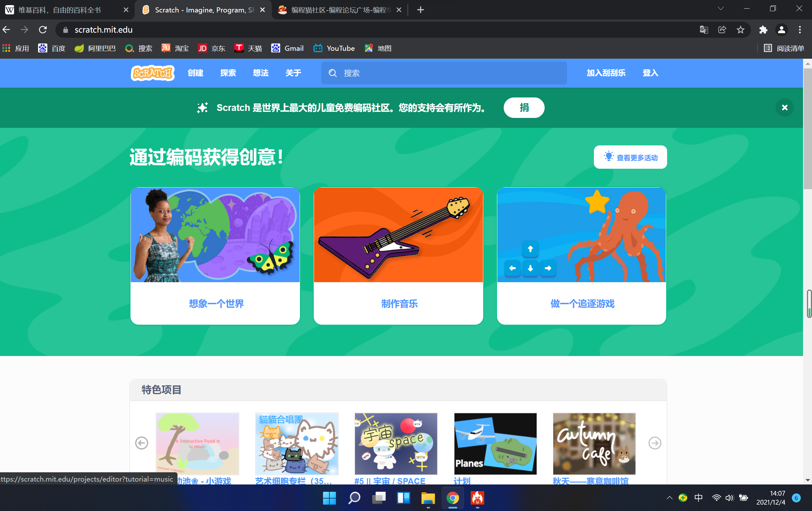Screen dimensions: 812x511
Task: Open the Chrome profile avatar
Action: coord(781,30)
